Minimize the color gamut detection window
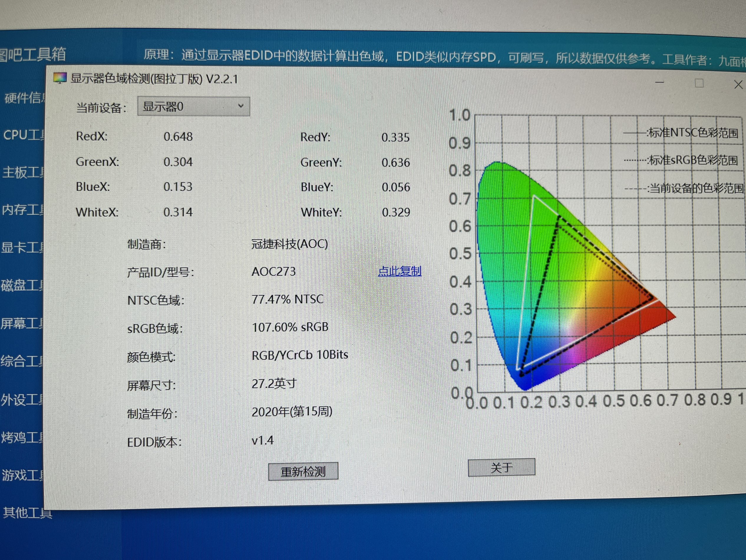Image resolution: width=746 pixels, height=560 pixels. coord(659,82)
